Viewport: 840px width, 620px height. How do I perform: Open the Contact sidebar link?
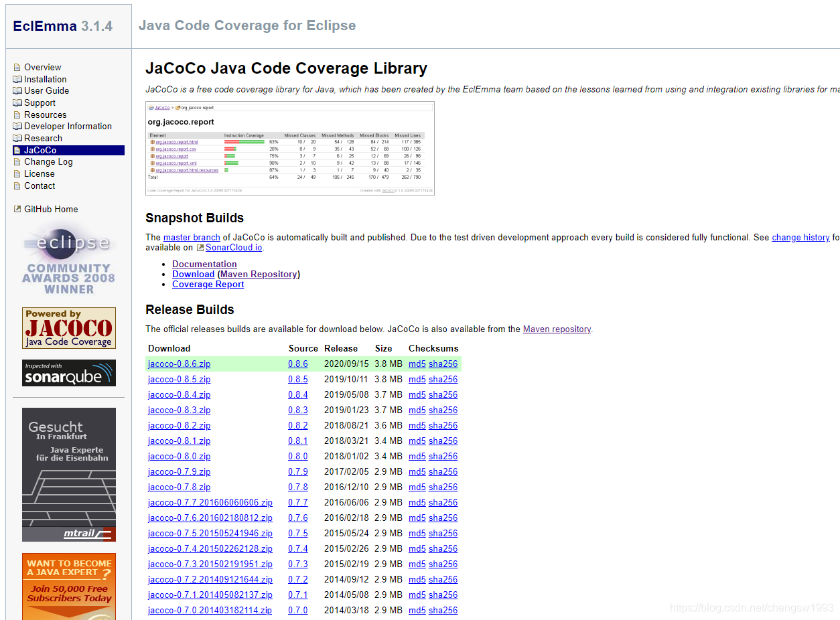(x=40, y=185)
